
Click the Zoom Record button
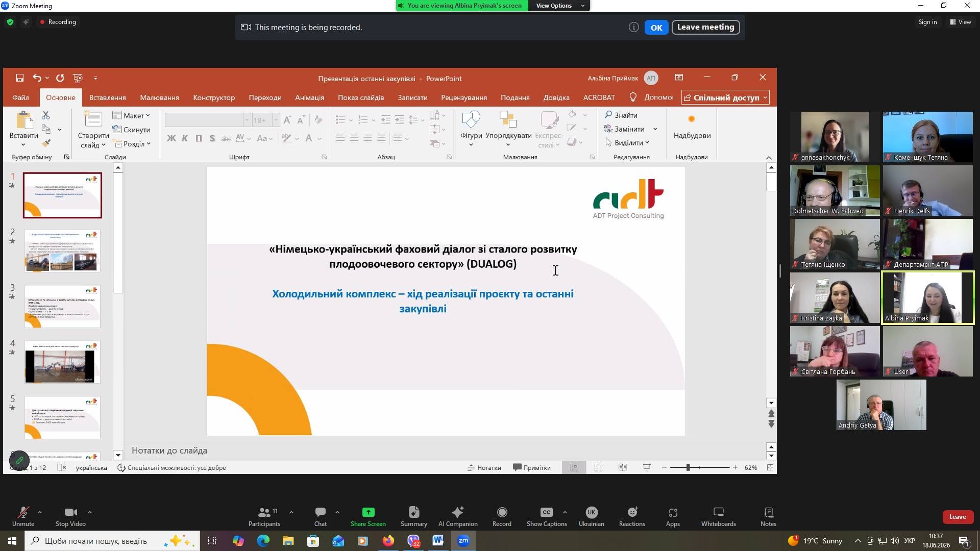coord(502,516)
